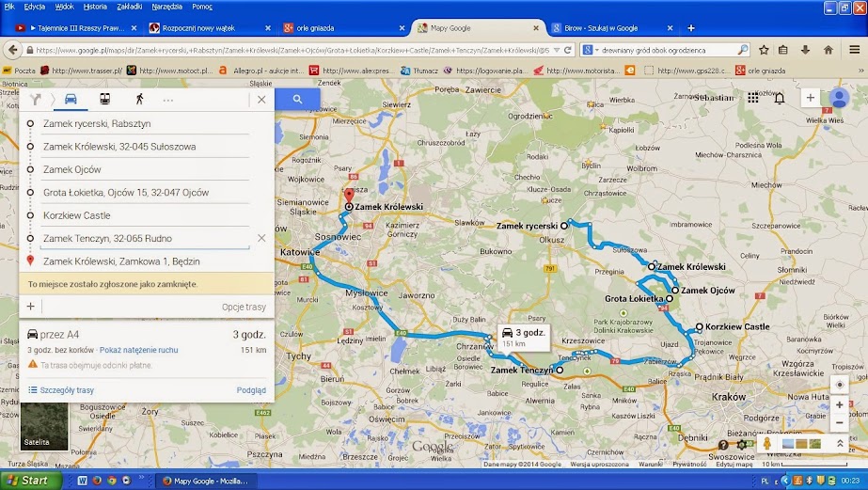Zoom out on the map
The height and width of the screenshot is (490, 868).
click(x=839, y=423)
